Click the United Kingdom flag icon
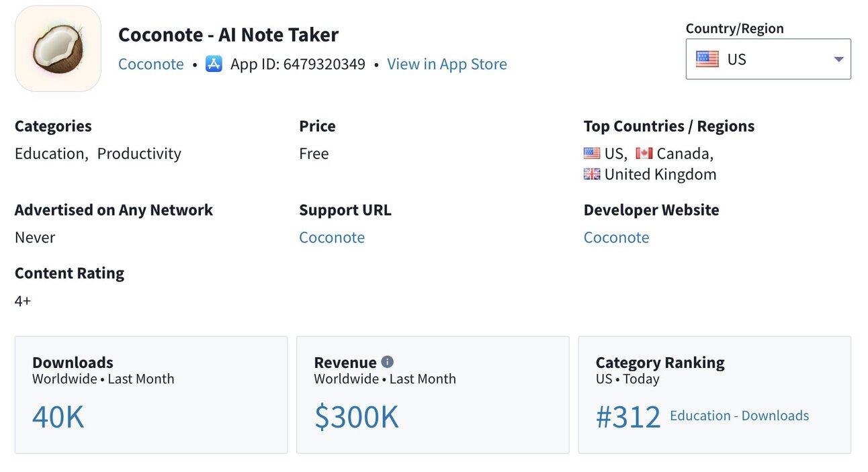 591,173
